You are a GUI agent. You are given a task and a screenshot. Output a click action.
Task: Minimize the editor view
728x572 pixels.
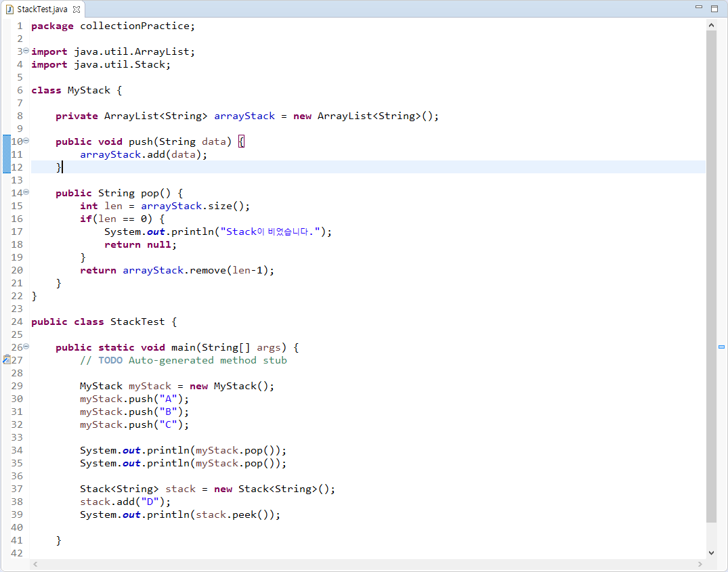(699, 7)
